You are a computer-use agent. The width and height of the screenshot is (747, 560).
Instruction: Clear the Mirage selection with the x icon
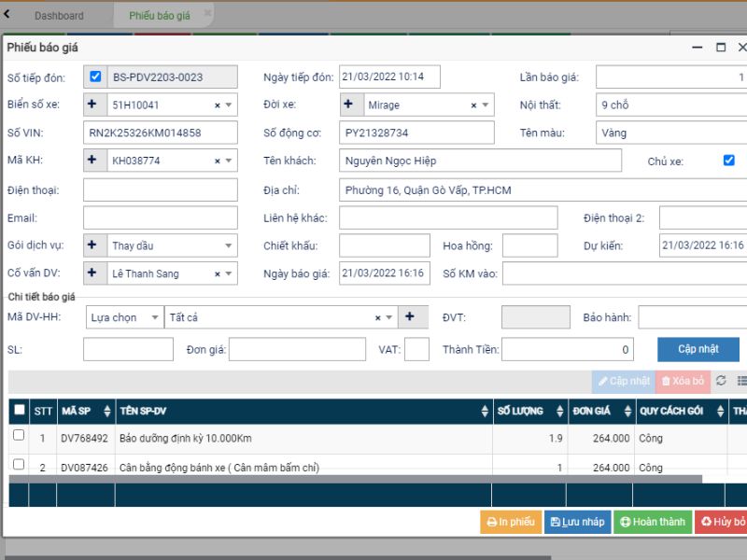tap(473, 105)
